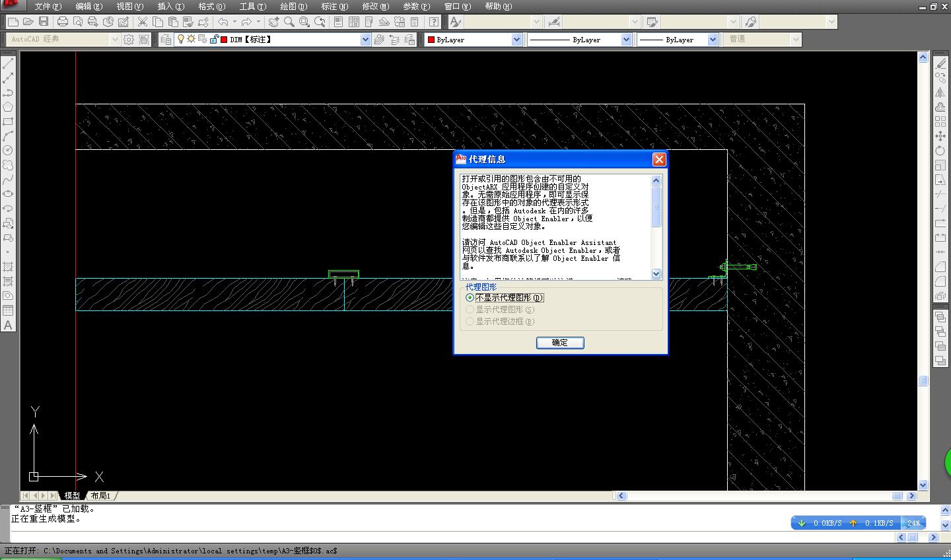The height and width of the screenshot is (560, 951).
Task: Select the Move tool in modify toolbar
Action: point(940,136)
